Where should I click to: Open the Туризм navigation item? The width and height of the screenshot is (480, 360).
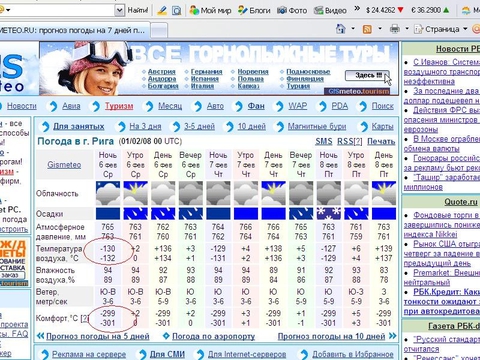tap(119, 106)
